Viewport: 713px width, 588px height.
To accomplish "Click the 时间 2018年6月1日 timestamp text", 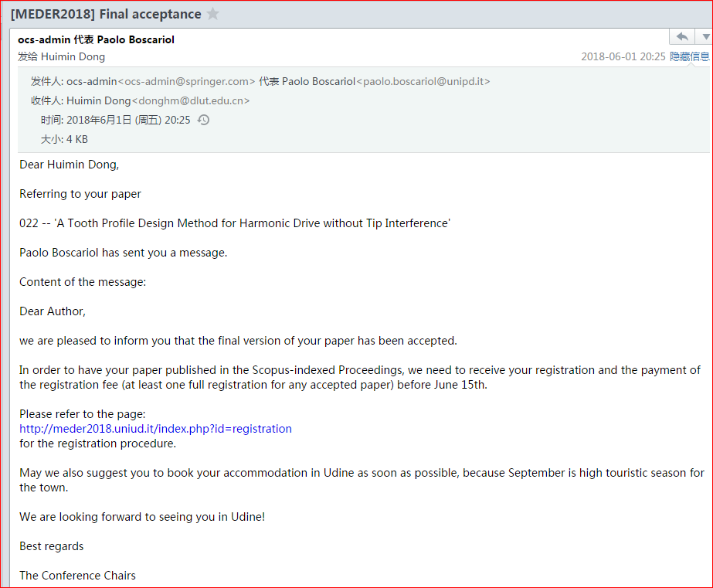I will coord(116,120).
